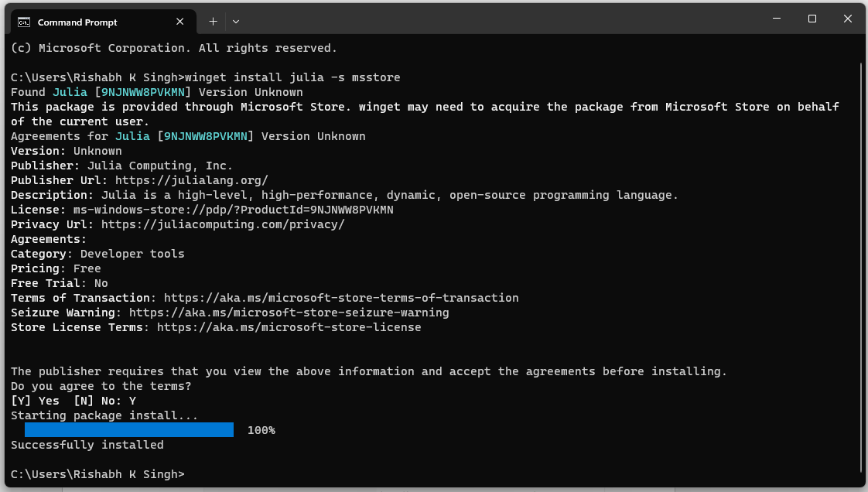Click the blue install progress bar
Screen dimensions: 868x492
[x=129, y=430]
